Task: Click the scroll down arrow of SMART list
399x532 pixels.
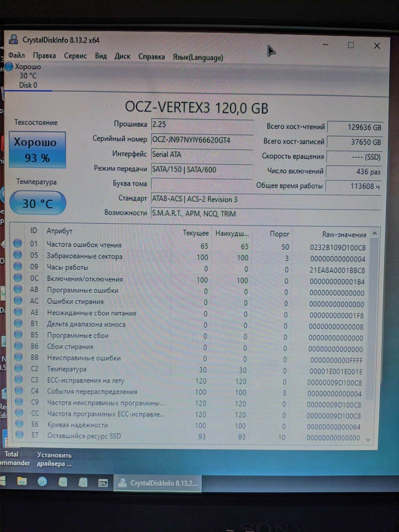Action: coord(368,440)
